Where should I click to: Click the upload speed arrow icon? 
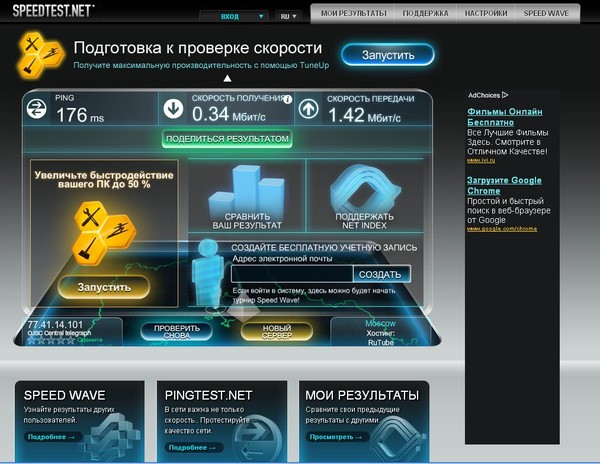point(308,109)
